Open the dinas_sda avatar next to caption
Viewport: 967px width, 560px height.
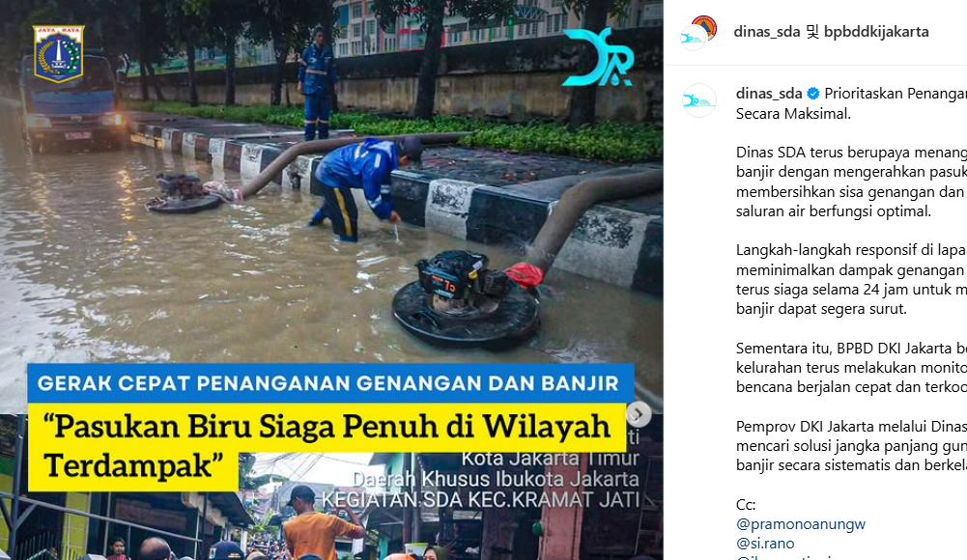click(698, 100)
